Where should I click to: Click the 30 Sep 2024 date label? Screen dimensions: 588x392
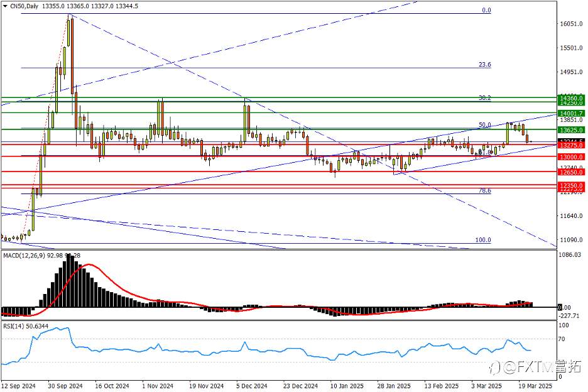(65, 386)
